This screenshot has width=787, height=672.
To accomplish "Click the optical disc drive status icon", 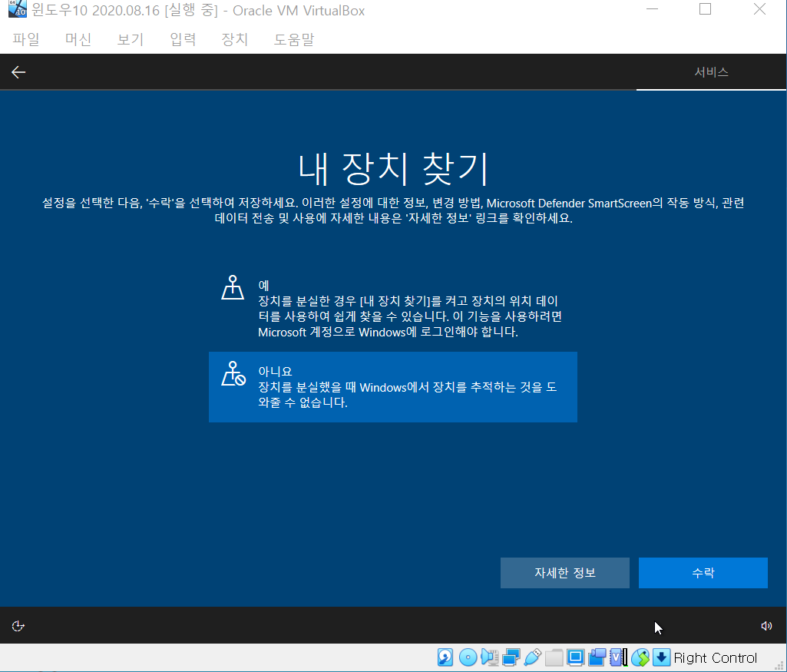I will tap(468, 657).
